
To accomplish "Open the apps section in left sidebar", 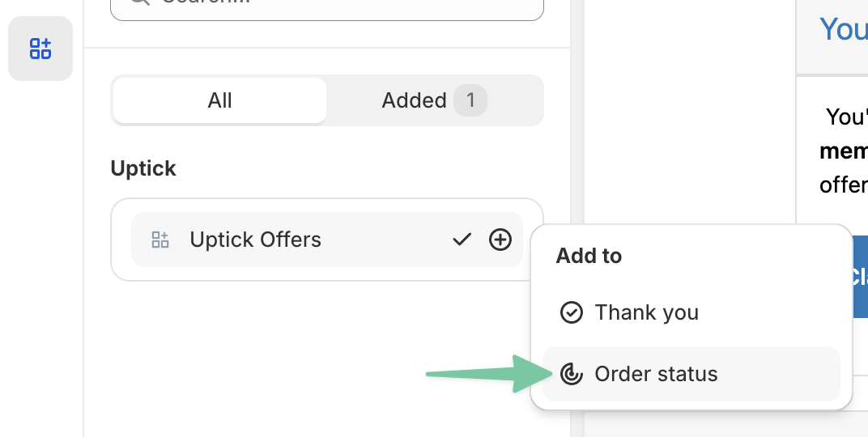I will tap(40, 49).
